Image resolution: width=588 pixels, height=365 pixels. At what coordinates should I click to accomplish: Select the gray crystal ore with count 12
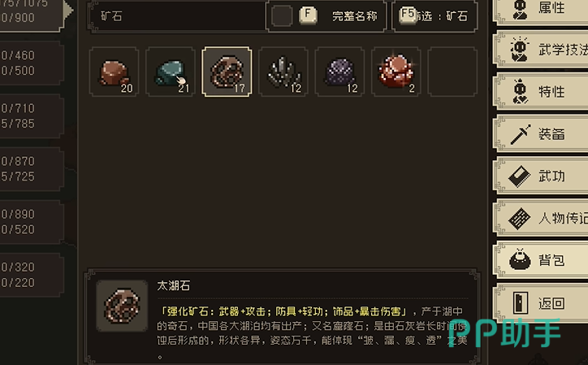[283, 72]
